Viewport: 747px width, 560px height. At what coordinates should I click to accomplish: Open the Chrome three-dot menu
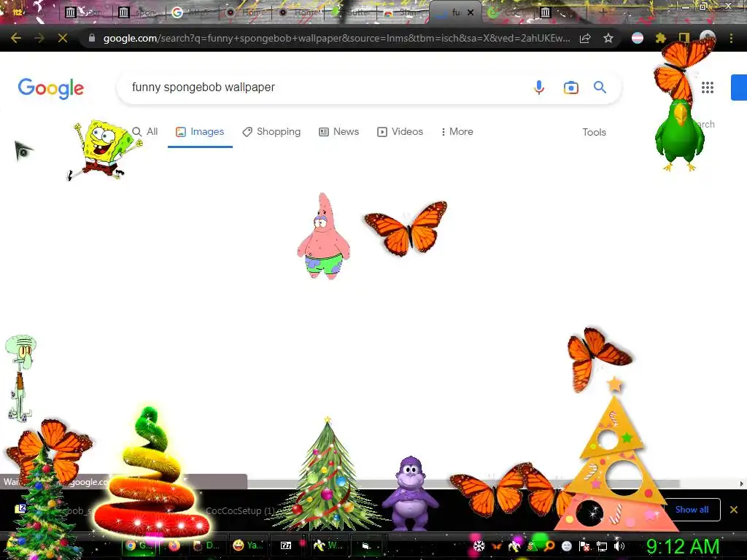click(731, 38)
